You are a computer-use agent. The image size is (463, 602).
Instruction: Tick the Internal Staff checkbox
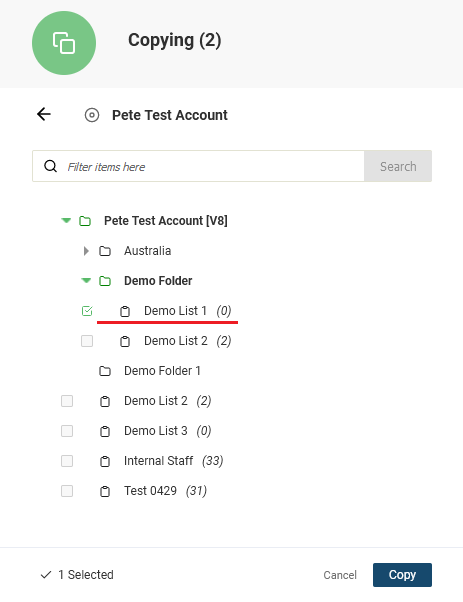pyautogui.click(x=67, y=461)
